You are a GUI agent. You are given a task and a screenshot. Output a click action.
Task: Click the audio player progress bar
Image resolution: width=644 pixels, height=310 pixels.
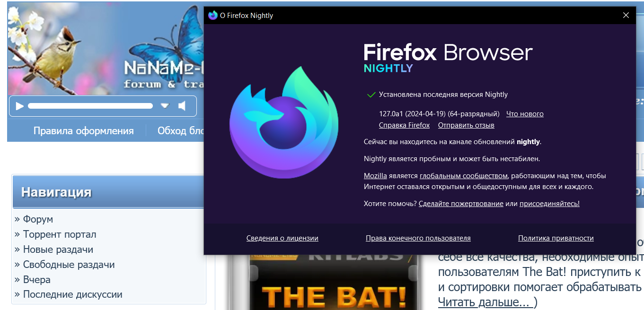[90, 106]
